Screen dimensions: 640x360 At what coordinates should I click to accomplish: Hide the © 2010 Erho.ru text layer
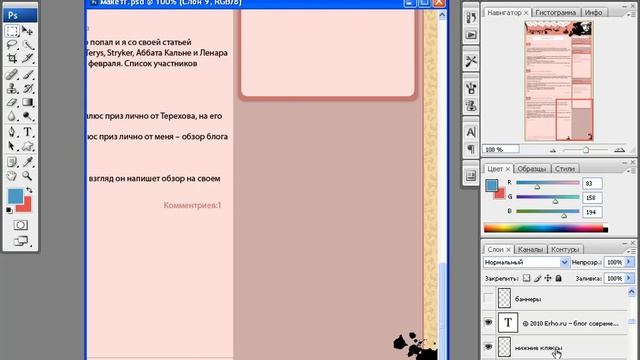489,322
